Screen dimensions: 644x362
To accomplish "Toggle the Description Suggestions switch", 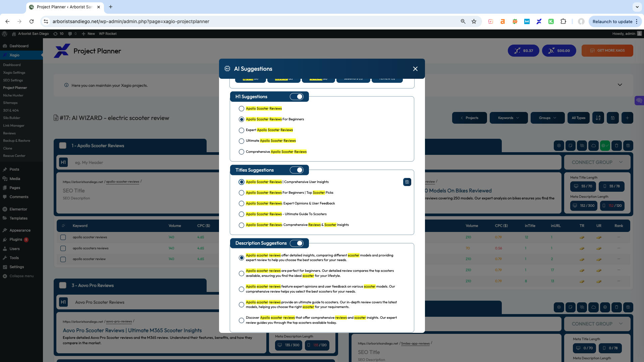I will 297,243.
